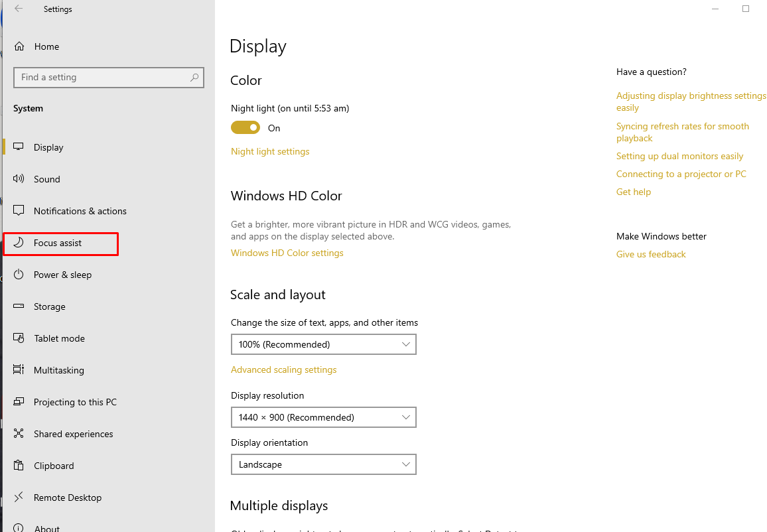The image size is (767, 532).
Task: Click the Get help link
Action: pyautogui.click(x=634, y=192)
